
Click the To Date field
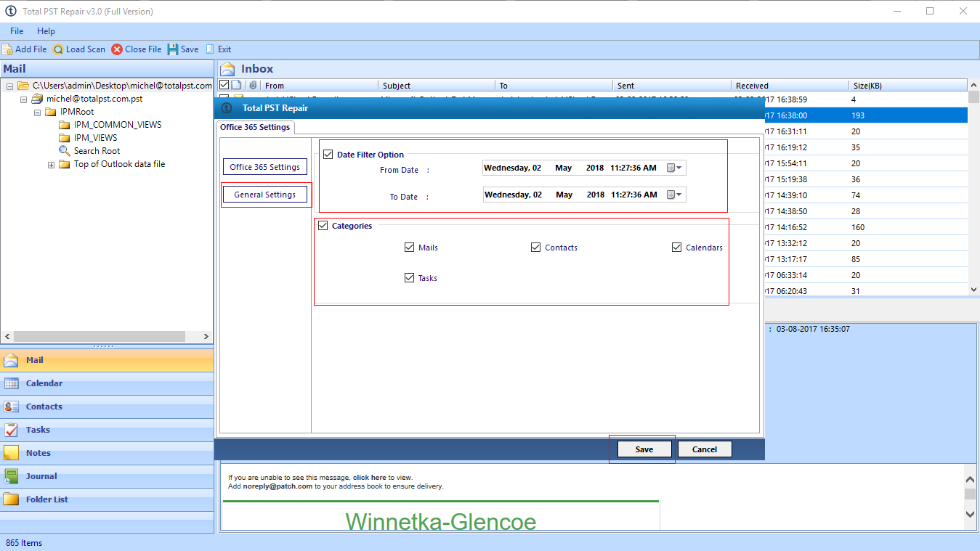[584, 195]
